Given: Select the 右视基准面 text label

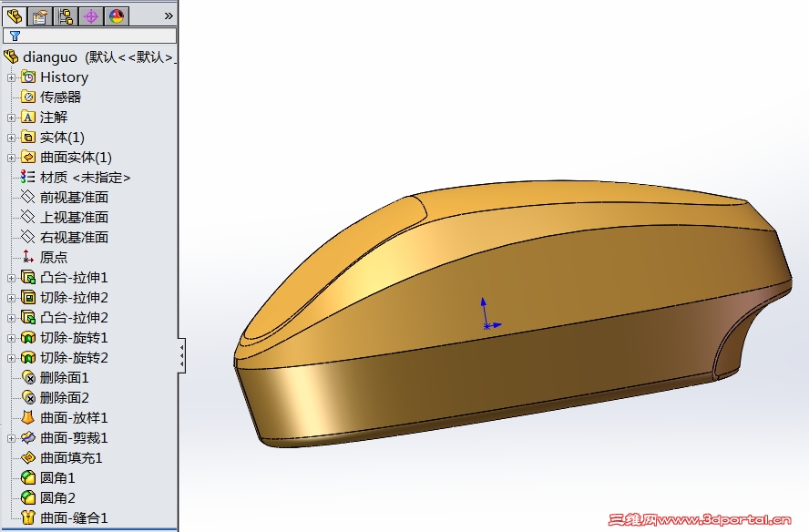Looking at the screenshot, I should tap(75, 238).
